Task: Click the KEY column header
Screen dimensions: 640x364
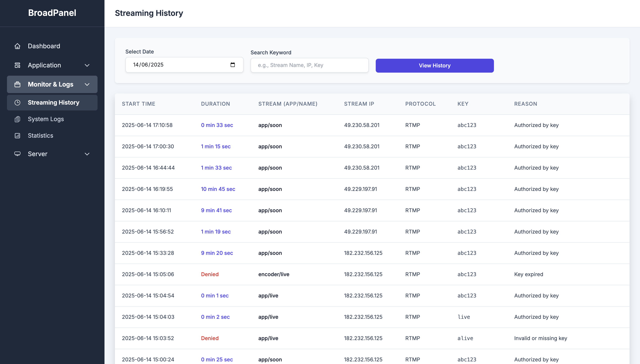Action: point(463,104)
